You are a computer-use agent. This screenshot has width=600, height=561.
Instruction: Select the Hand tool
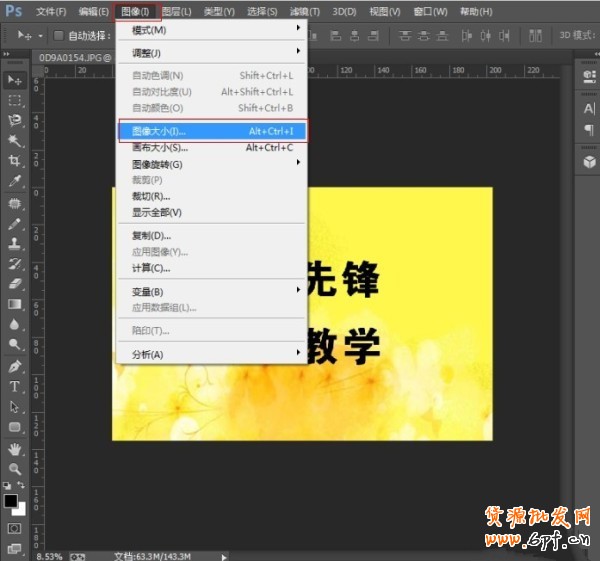15,448
